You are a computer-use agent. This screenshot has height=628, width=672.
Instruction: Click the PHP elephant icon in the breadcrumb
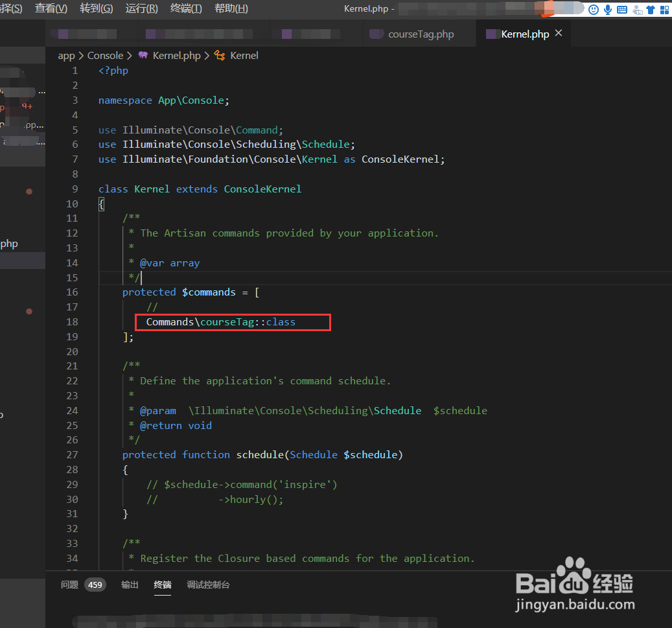(143, 55)
